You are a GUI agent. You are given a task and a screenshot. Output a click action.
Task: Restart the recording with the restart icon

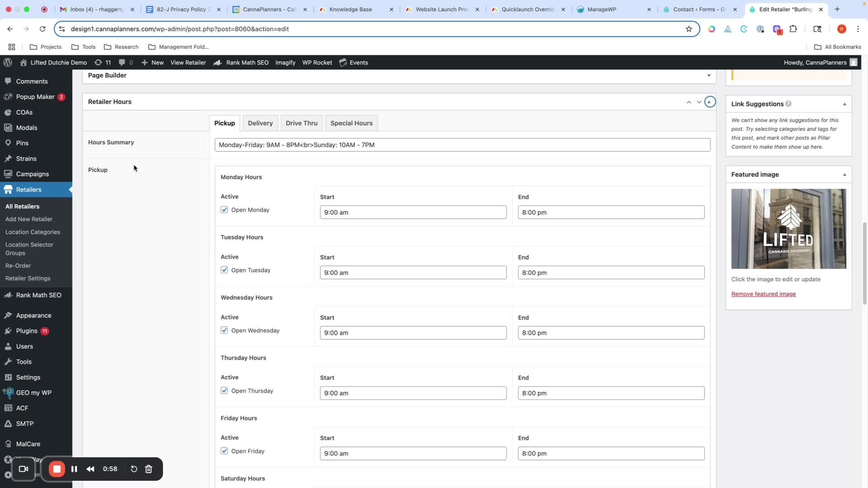134,469
